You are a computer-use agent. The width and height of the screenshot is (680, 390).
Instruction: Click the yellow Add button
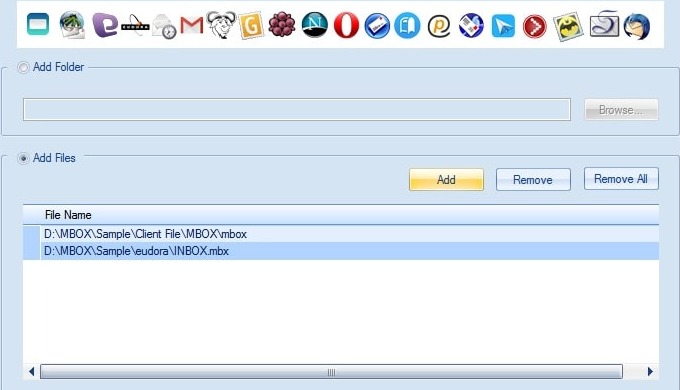tap(446, 180)
